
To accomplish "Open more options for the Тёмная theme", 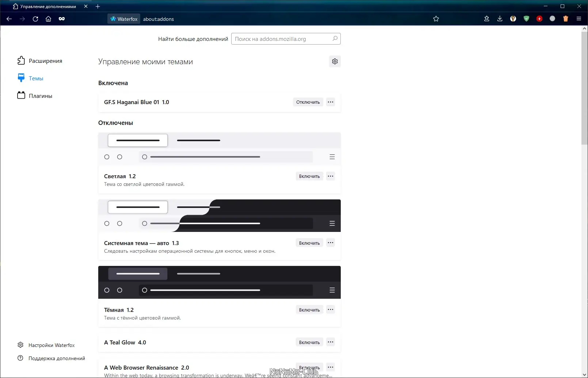I will click(331, 310).
